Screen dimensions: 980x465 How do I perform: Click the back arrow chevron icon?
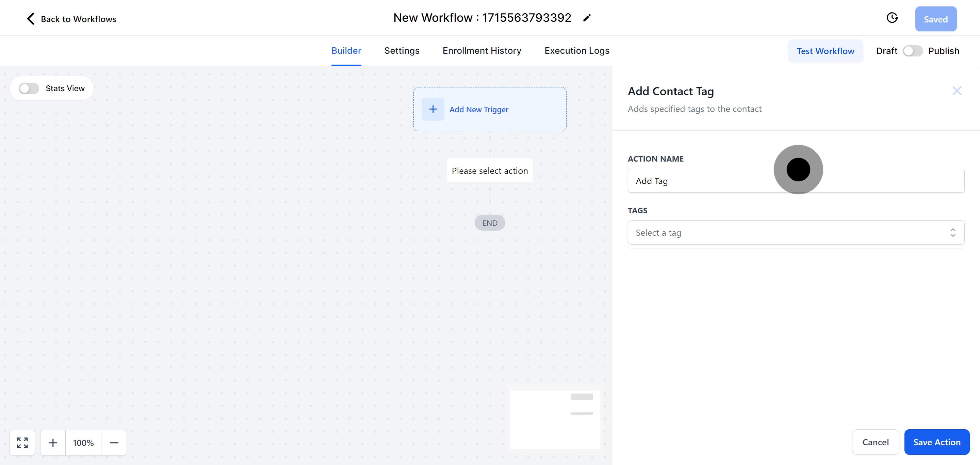point(31,19)
